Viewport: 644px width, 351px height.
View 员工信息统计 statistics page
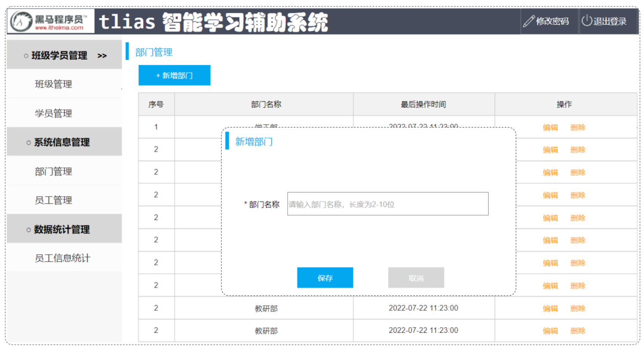click(x=62, y=258)
